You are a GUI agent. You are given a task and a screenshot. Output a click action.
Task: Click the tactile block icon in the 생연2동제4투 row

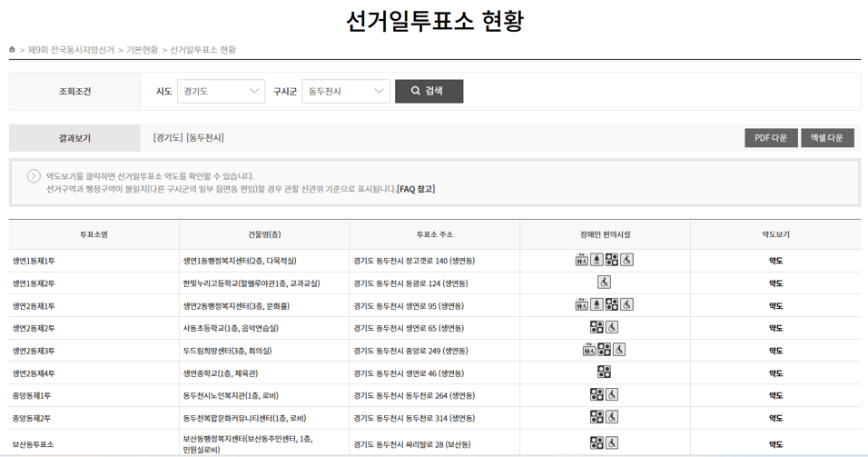pyautogui.click(x=604, y=372)
